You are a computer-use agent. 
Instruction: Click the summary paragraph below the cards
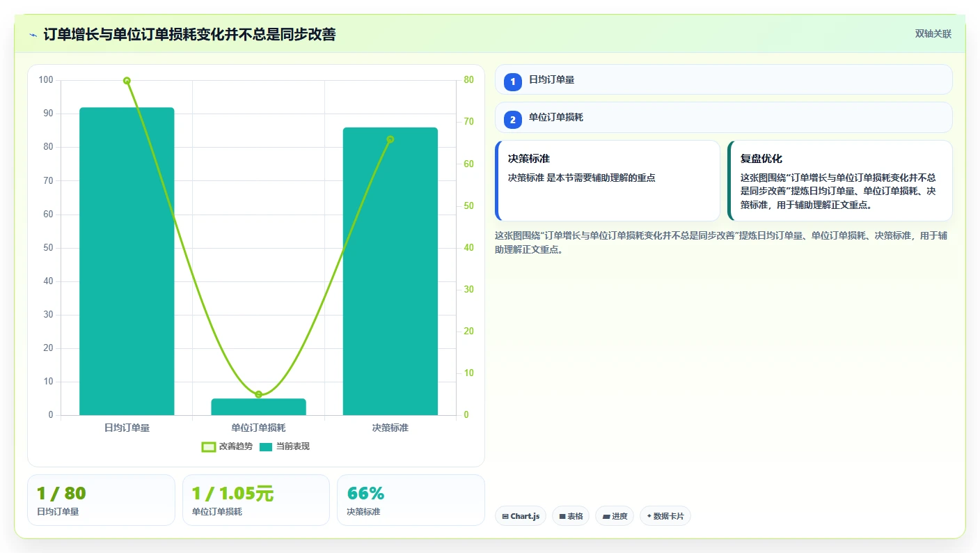721,242
